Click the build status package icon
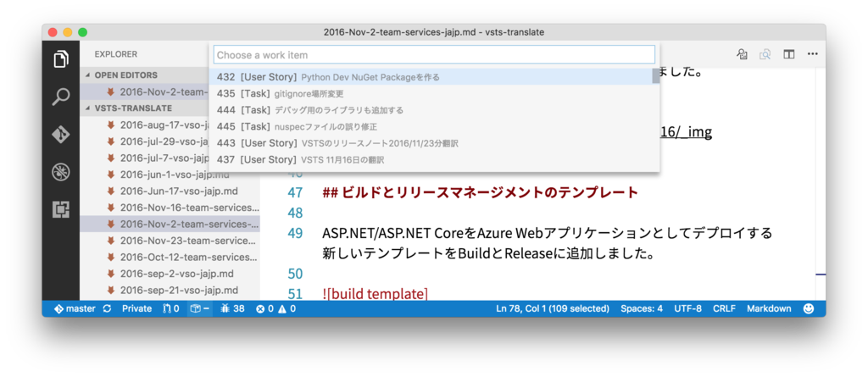Screen dimensions: 868x377 [200, 309]
